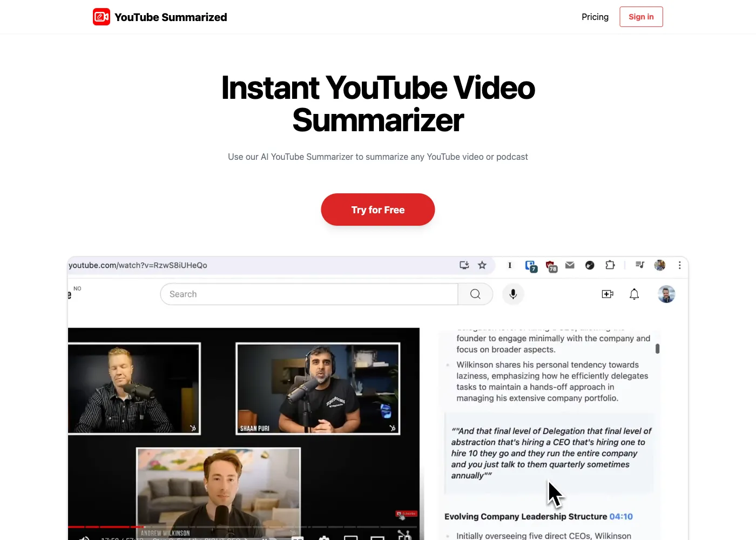Click the YouTube Summarized red logo icon
Viewport: 756px width, 540px height.
pos(102,17)
